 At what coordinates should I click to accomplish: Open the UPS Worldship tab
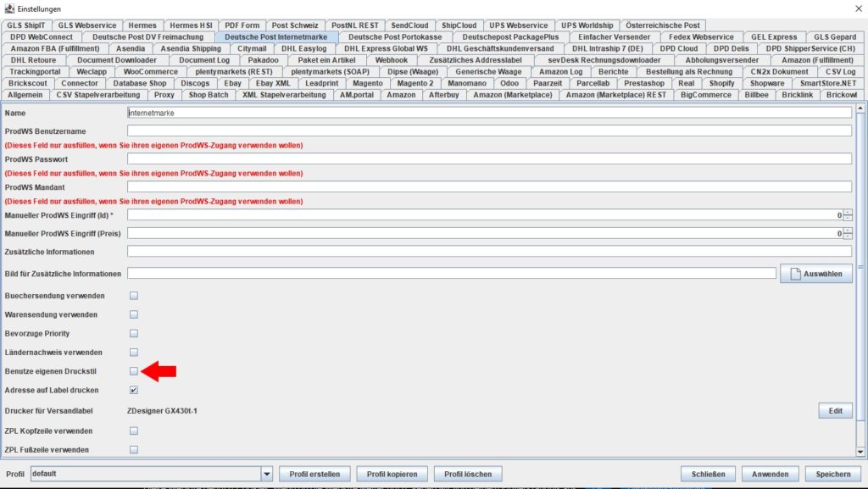[587, 25]
